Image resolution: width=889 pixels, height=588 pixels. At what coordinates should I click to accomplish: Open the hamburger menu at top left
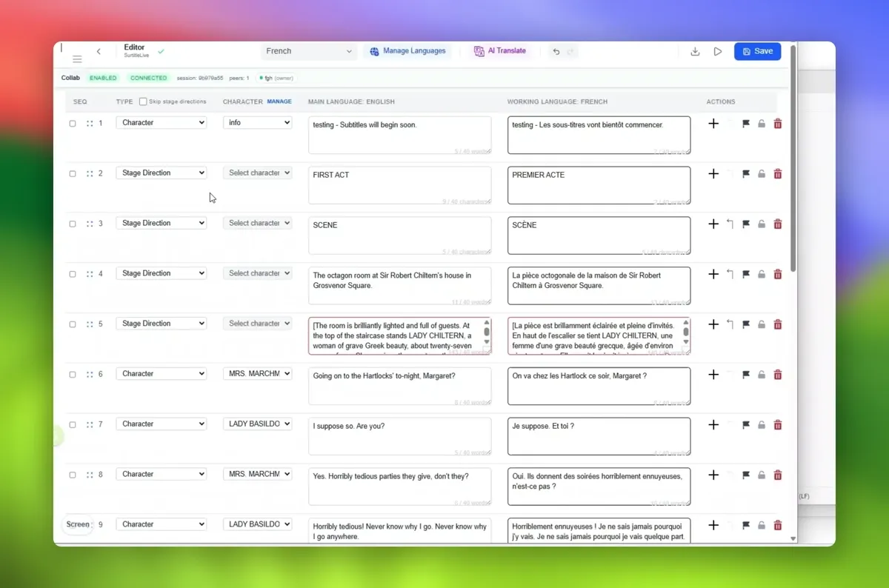point(77,59)
